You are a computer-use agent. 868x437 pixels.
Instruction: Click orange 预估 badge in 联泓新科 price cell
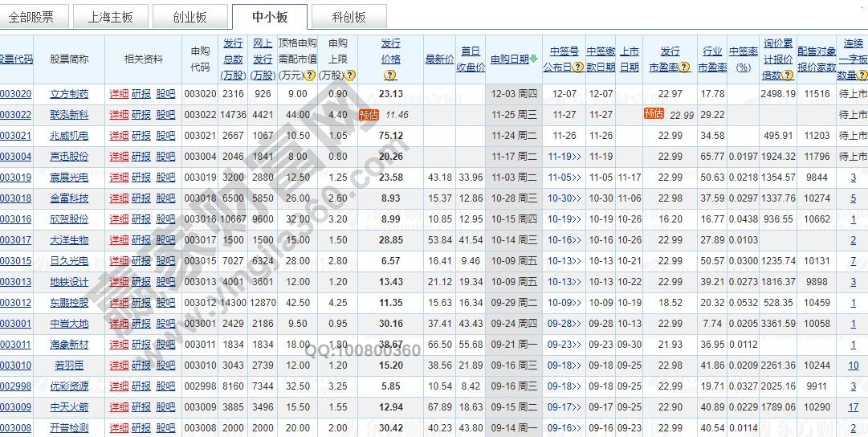tap(369, 115)
